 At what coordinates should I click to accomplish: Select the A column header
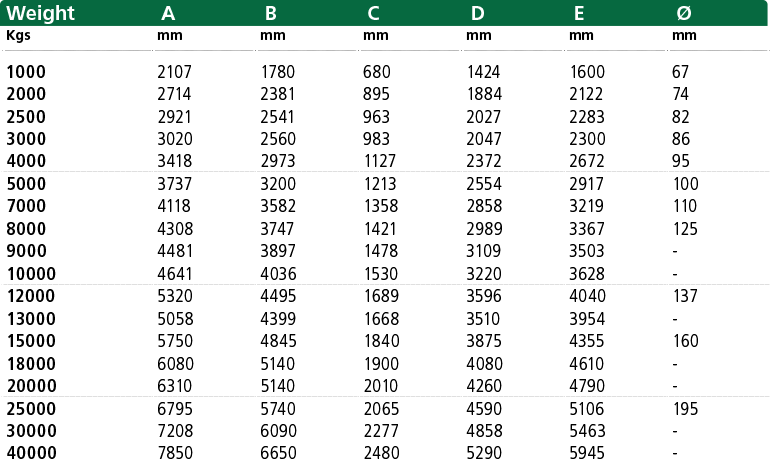click(168, 13)
